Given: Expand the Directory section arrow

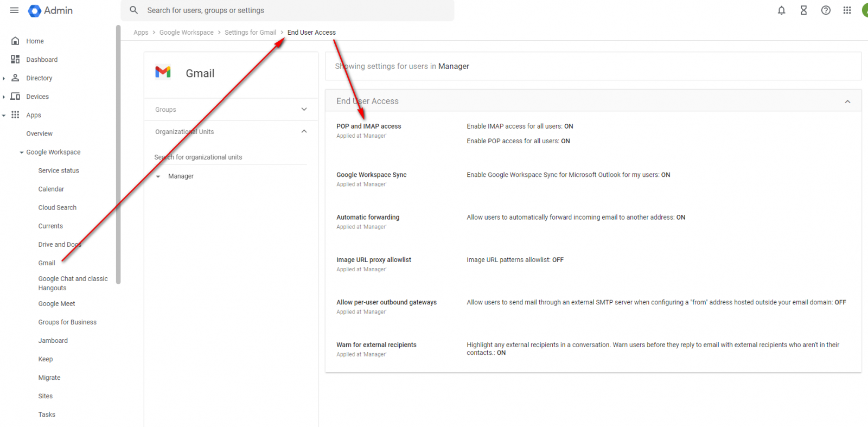Looking at the screenshot, I should [4, 78].
